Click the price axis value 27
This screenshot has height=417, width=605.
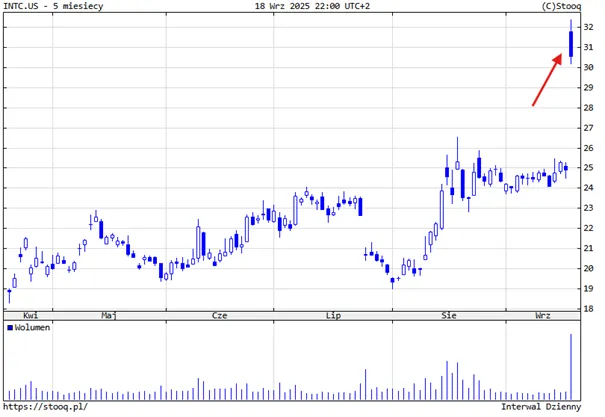point(588,128)
